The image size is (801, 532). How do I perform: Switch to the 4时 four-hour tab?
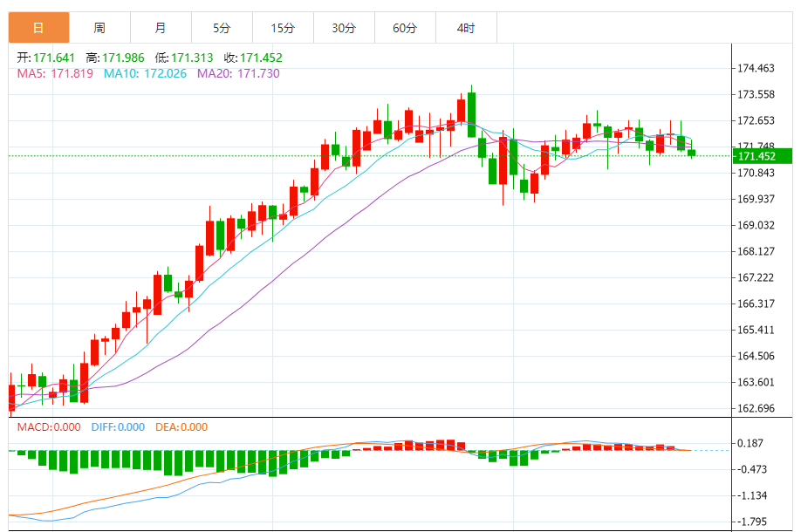(x=466, y=28)
